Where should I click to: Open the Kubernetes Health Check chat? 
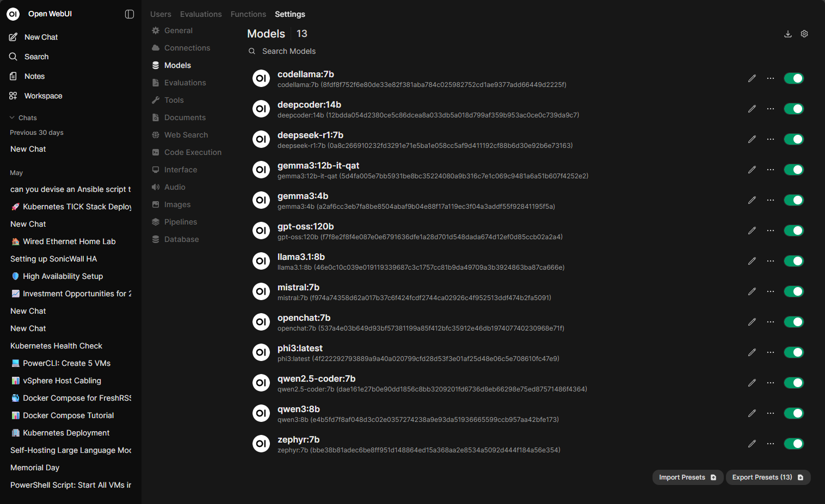click(56, 346)
